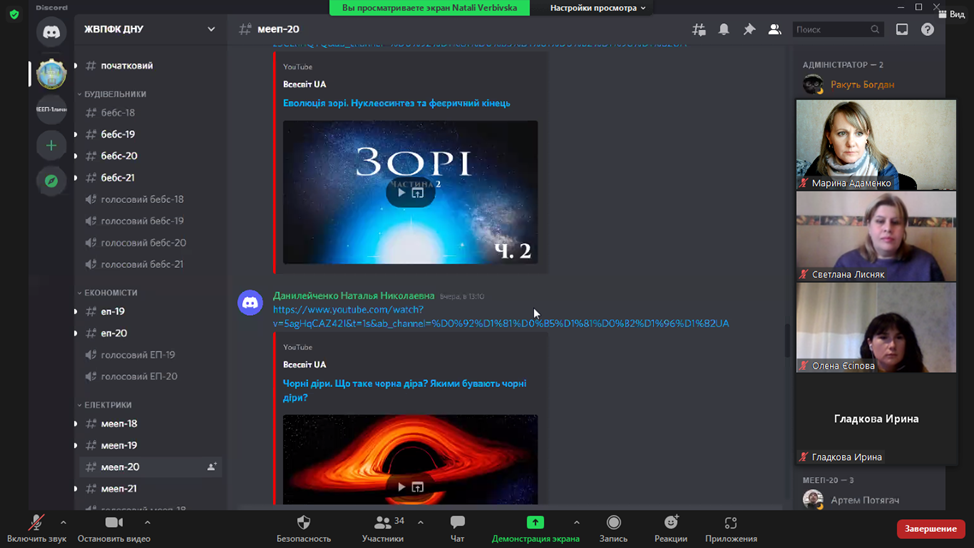Start Запись recording

pos(613,529)
